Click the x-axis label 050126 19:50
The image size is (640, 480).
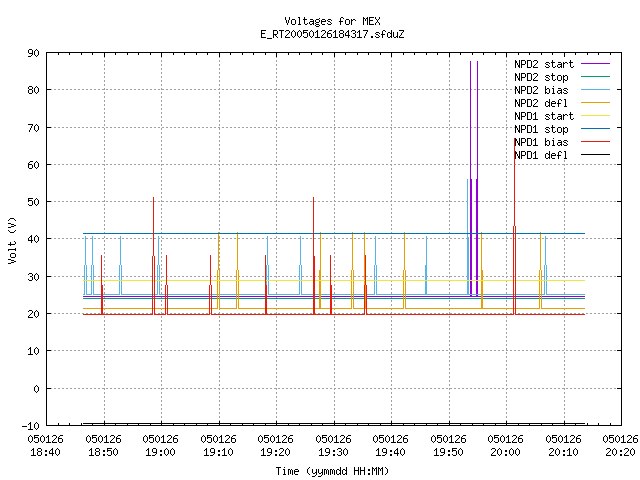pyautogui.click(x=449, y=446)
